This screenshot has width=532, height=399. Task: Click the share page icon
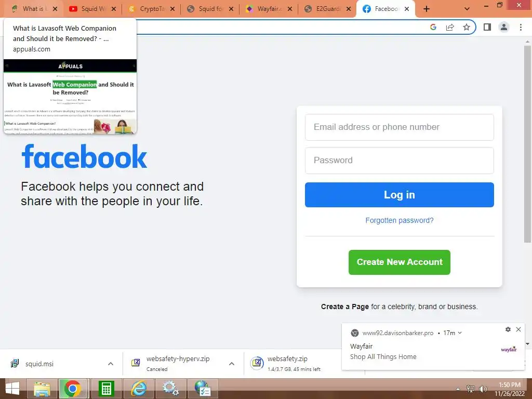(x=450, y=27)
